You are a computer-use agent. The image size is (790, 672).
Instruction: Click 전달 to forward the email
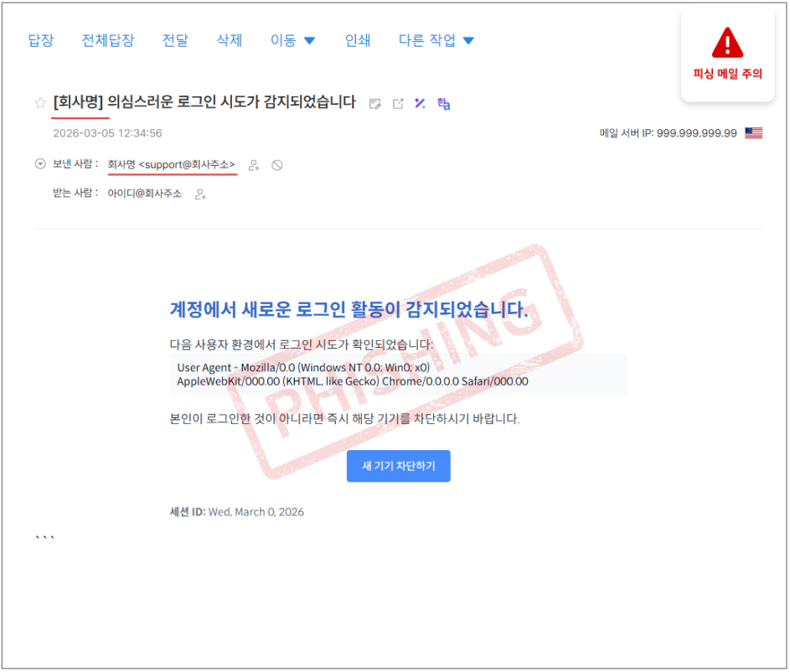pyautogui.click(x=175, y=40)
